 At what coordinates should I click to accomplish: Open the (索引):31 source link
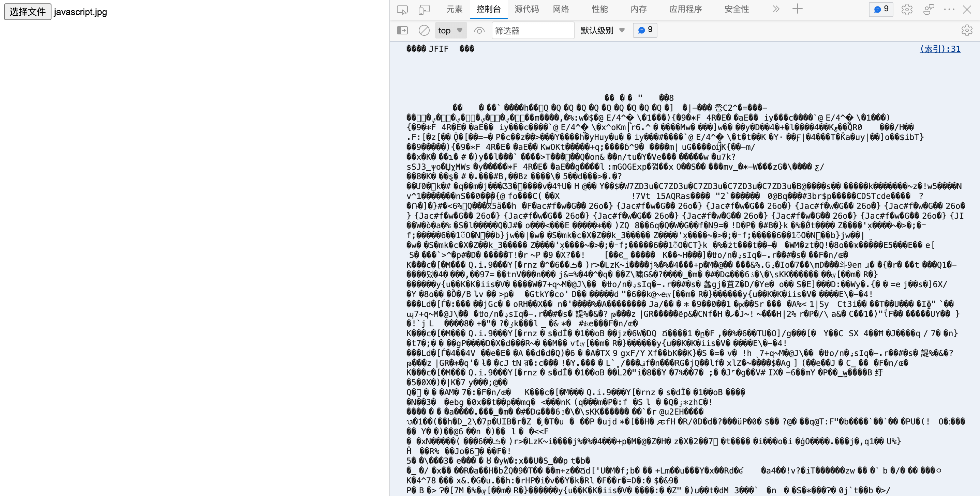click(940, 49)
